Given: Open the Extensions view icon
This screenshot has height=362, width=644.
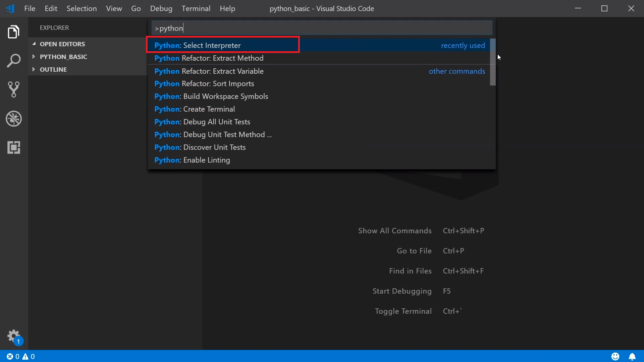Looking at the screenshot, I should tap(13, 147).
